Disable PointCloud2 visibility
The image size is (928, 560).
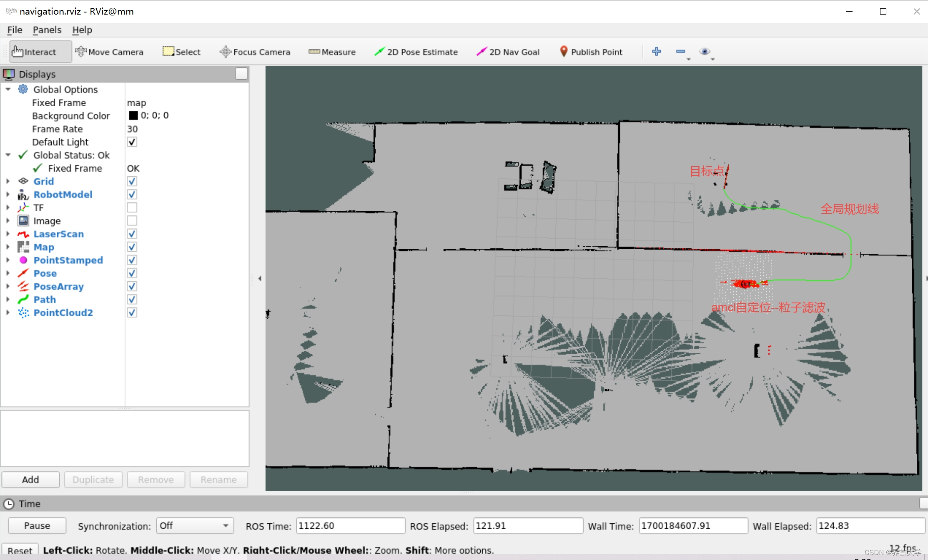tap(131, 312)
